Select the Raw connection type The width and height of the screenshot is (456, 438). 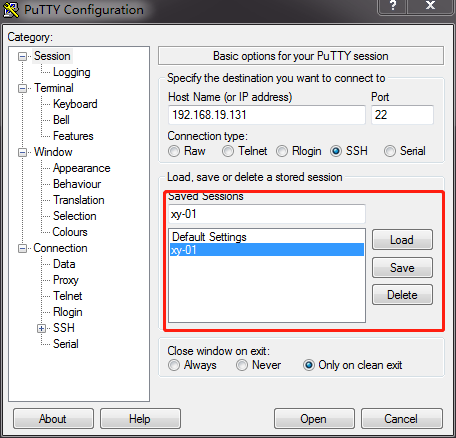tap(174, 151)
